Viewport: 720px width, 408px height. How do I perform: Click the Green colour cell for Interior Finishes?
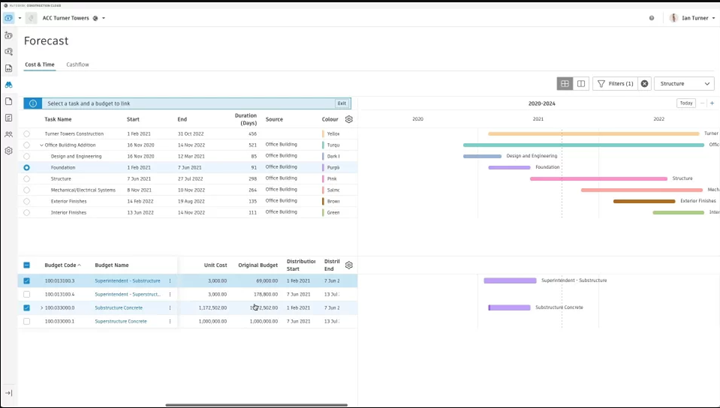pos(332,212)
